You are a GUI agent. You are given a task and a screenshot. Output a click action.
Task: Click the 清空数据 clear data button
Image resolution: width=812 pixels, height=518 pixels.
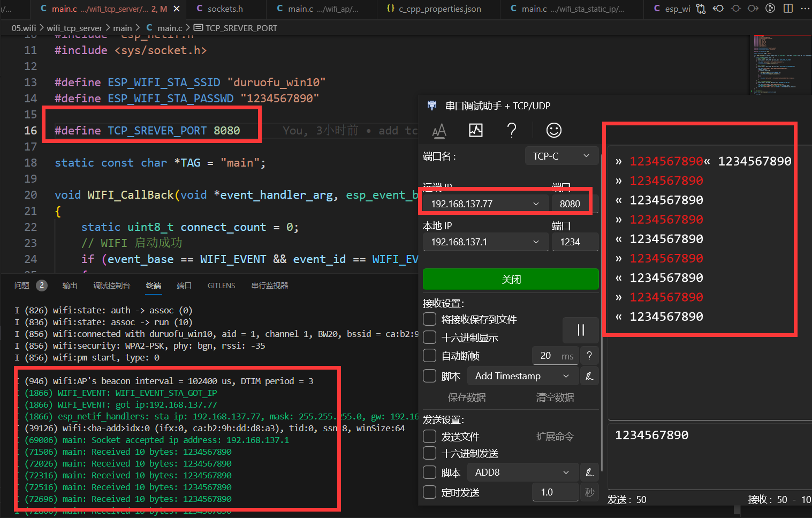555,397
